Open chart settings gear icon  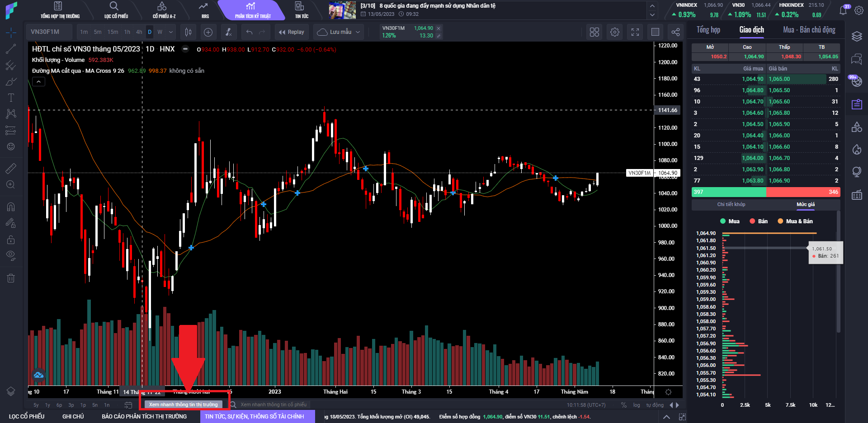pyautogui.click(x=614, y=32)
